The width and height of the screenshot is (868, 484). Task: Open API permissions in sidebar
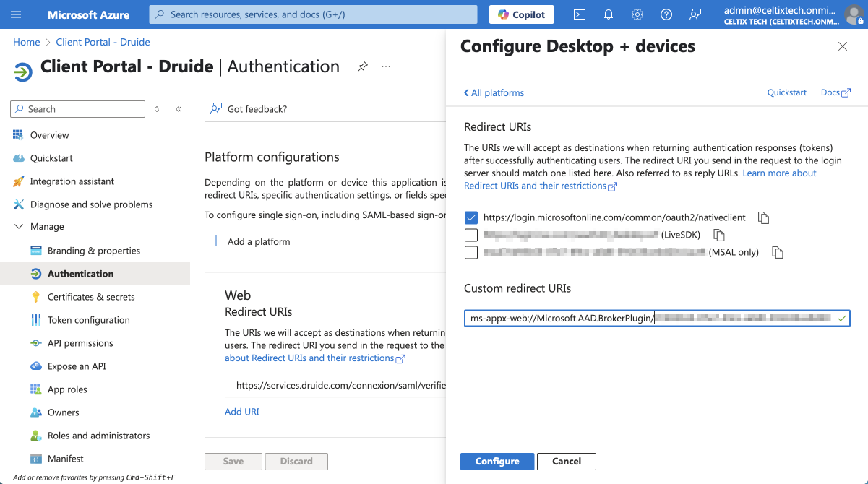pyautogui.click(x=80, y=343)
